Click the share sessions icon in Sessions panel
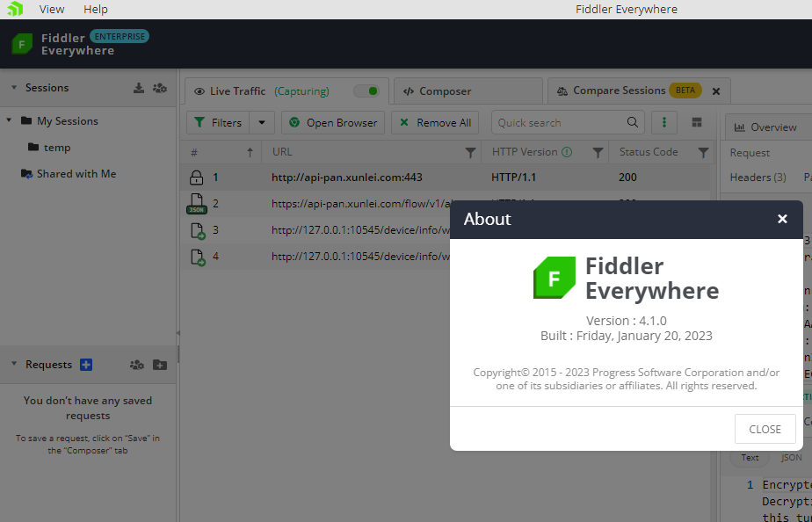This screenshot has height=522, width=812. pyautogui.click(x=159, y=87)
